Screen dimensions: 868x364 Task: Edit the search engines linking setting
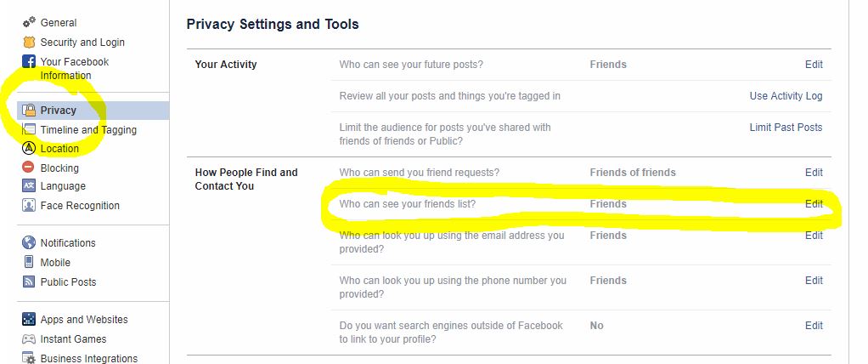tap(814, 325)
